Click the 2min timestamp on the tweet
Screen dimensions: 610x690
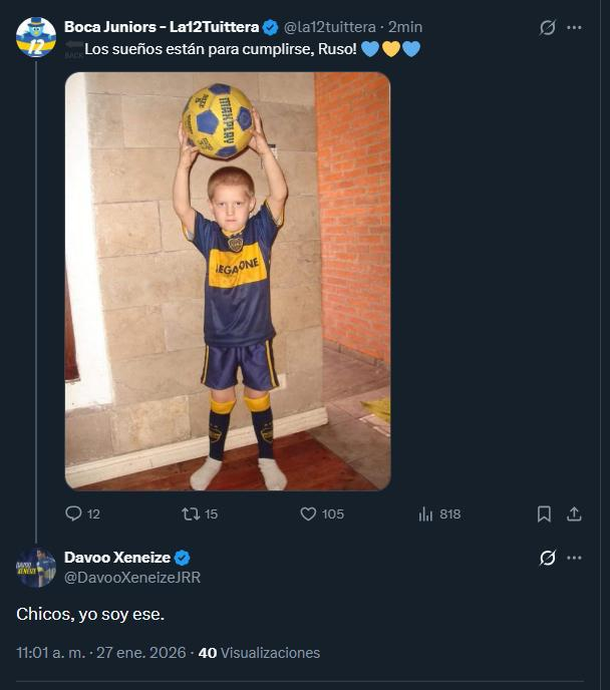405,27
